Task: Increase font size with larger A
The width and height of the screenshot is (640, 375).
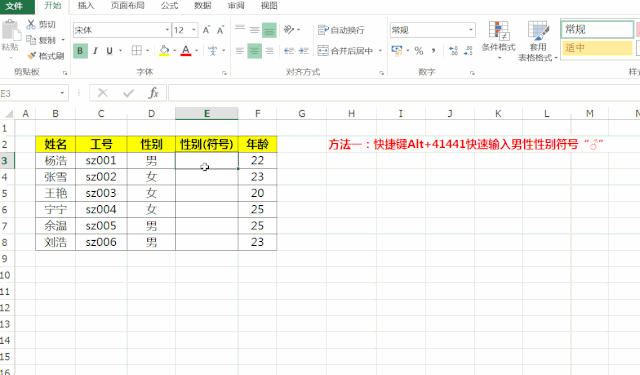Action: click(206, 30)
